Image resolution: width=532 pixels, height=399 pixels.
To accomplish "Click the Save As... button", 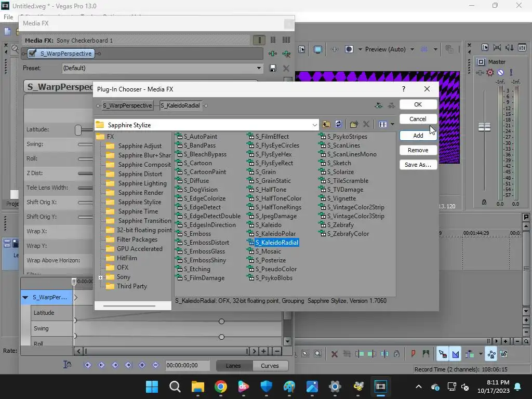I will 418,165.
